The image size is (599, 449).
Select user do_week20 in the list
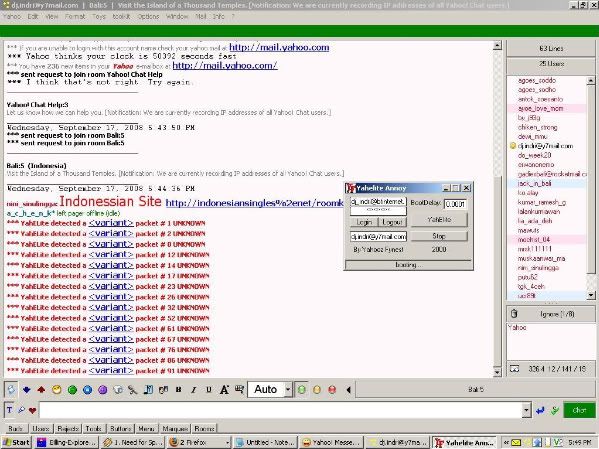click(x=534, y=155)
